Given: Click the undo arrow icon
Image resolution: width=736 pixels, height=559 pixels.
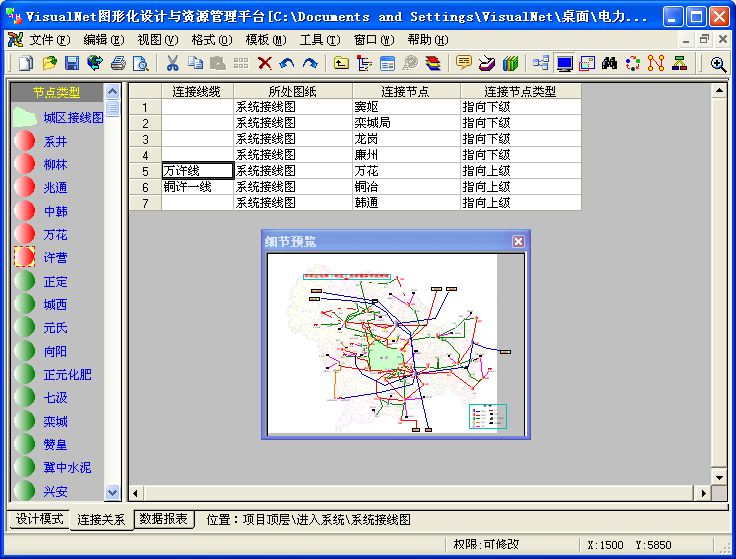Looking at the screenshot, I should (287, 63).
